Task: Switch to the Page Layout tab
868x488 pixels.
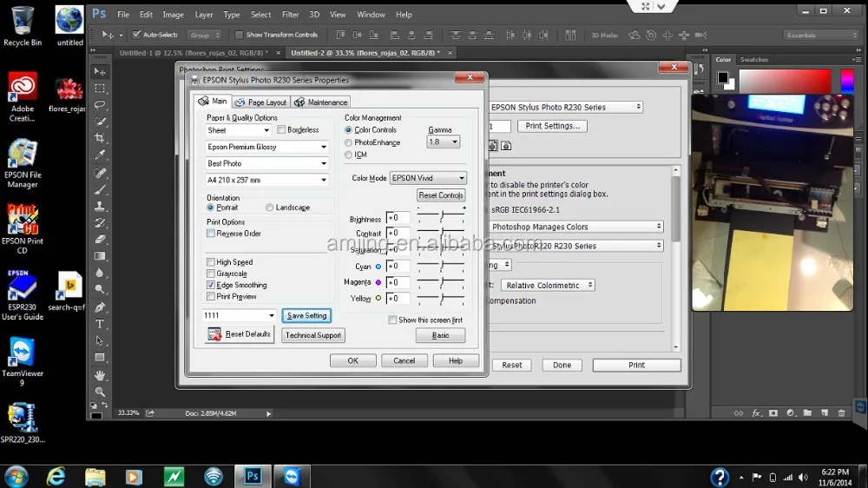Action: point(260,102)
